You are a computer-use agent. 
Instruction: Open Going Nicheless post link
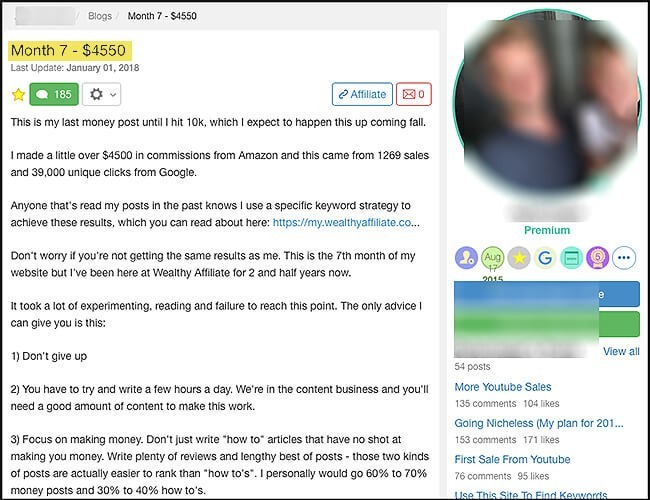tap(539, 423)
